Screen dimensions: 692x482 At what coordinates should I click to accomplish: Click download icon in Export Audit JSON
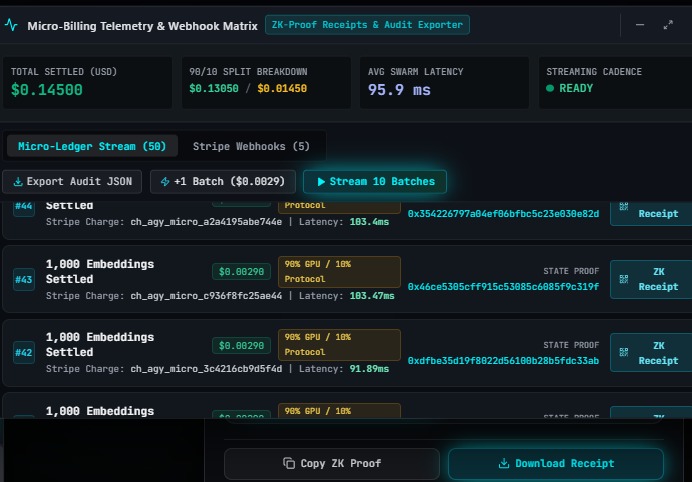18,182
